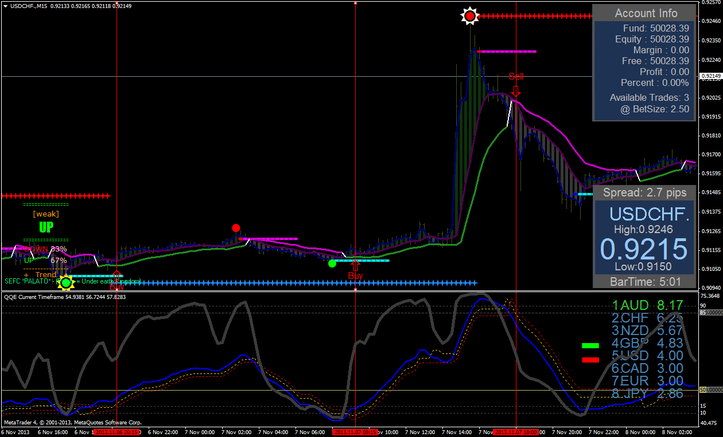
Task: Click the red sun marker at price peak
Action: [x=471, y=16]
